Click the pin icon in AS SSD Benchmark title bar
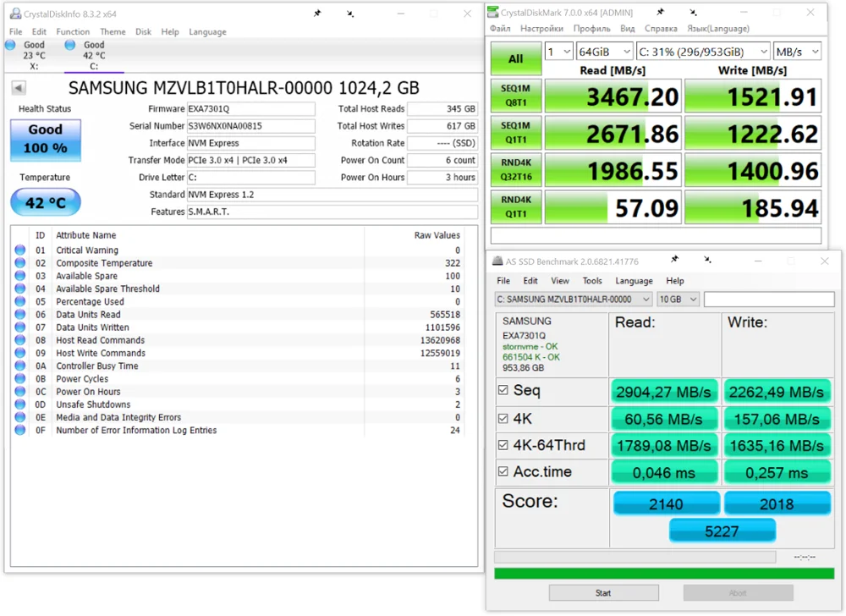The image size is (846, 616). pyautogui.click(x=674, y=260)
